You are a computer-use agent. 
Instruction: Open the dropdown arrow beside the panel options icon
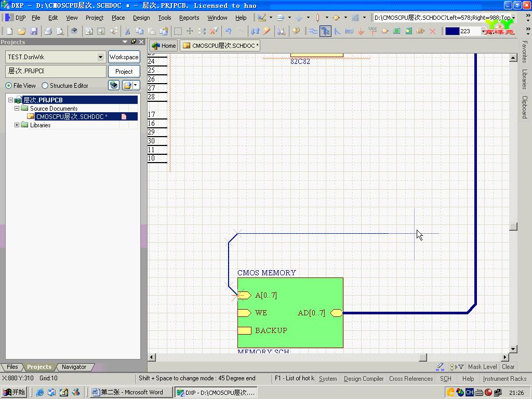click(x=136, y=85)
